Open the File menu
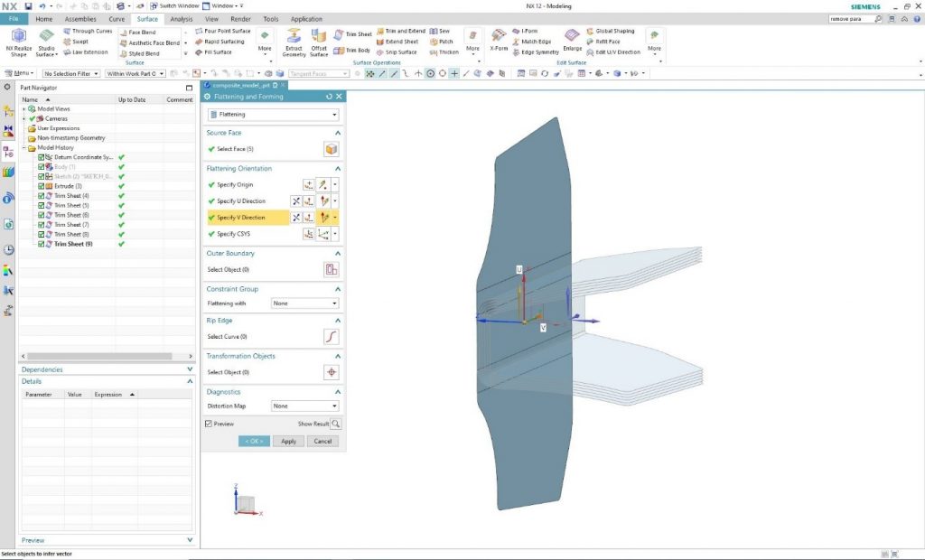Screen dimensions: 925x560 14,18
